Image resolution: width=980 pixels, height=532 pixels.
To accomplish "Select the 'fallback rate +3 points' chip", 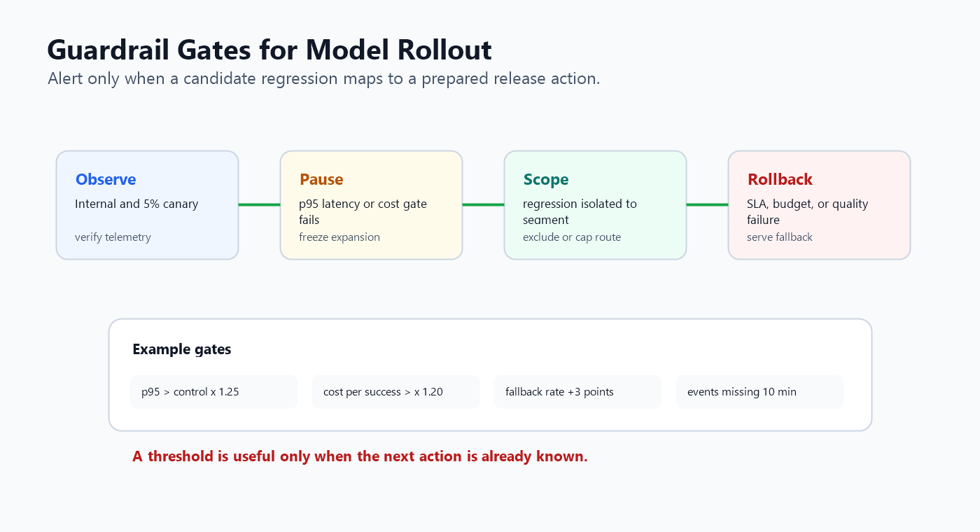I will [577, 392].
